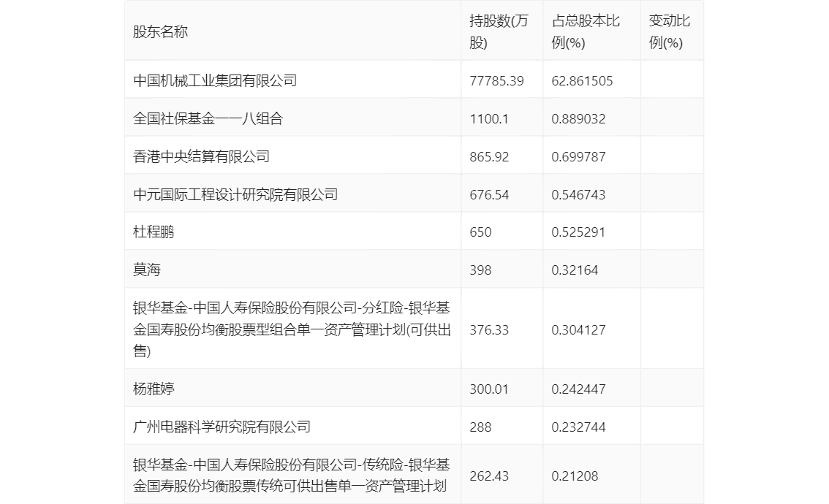Select the holding value 650
The height and width of the screenshot is (504, 829).
(480, 232)
